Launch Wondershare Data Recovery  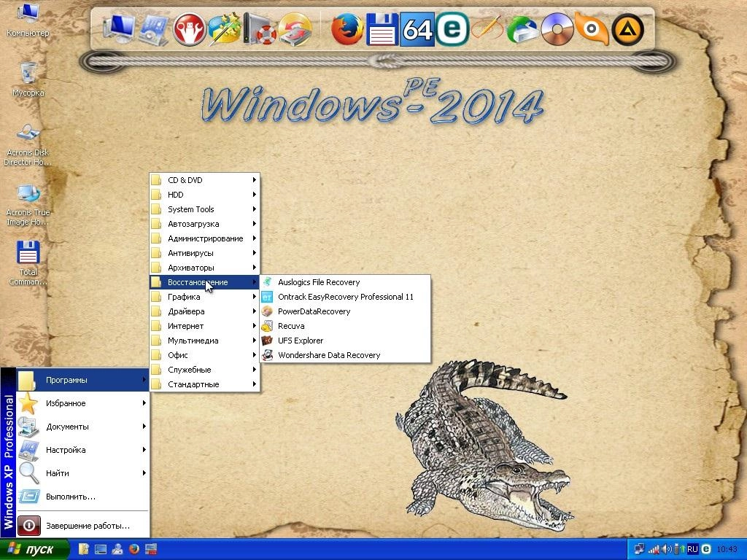[x=345, y=355]
